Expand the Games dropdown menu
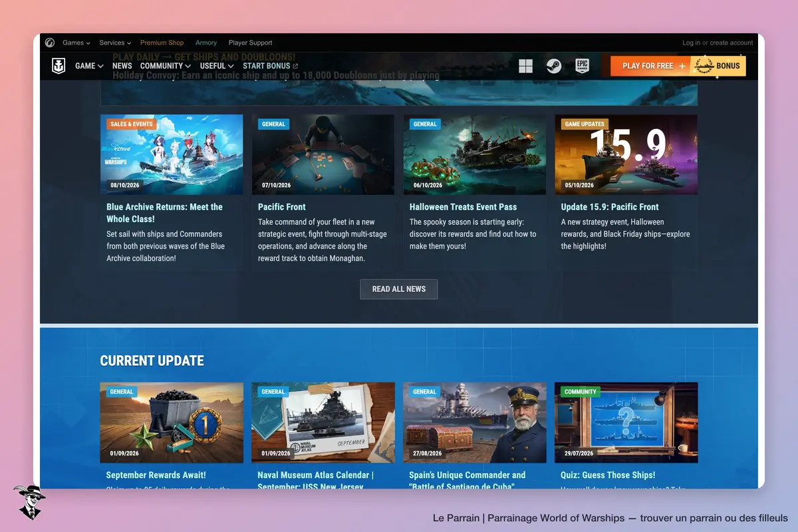This screenshot has height=532, width=798. 76,43
